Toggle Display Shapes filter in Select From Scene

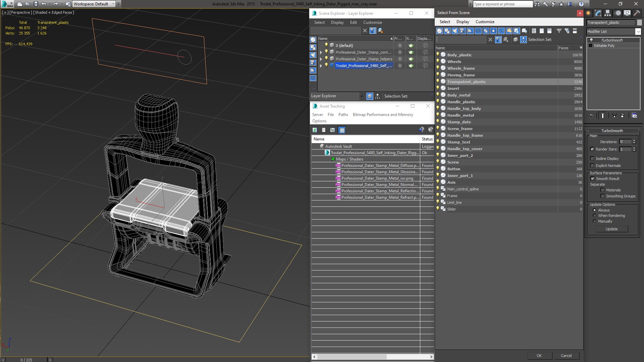pos(447,31)
